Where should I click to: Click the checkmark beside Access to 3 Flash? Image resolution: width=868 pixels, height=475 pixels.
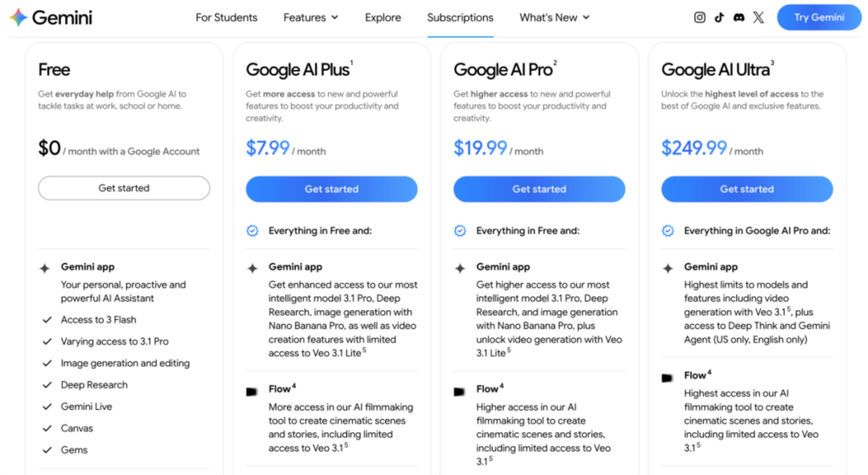pyautogui.click(x=47, y=320)
